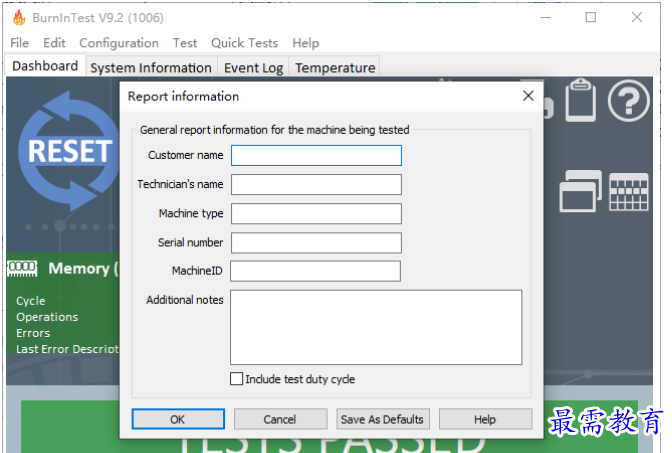Switch to the Dashboard tab
The image size is (672, 453).
click(45, 66)
